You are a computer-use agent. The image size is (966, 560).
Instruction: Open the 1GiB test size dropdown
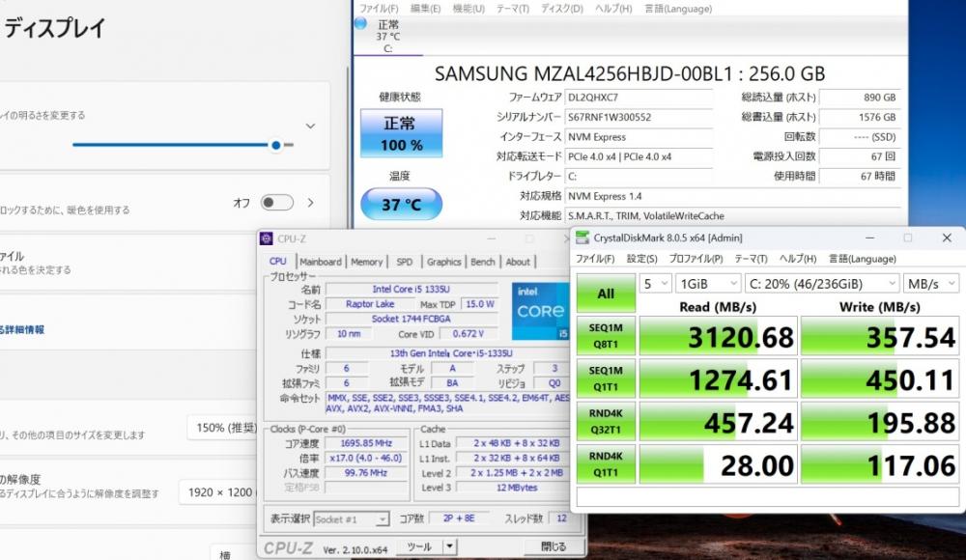[x=708, y=284]
